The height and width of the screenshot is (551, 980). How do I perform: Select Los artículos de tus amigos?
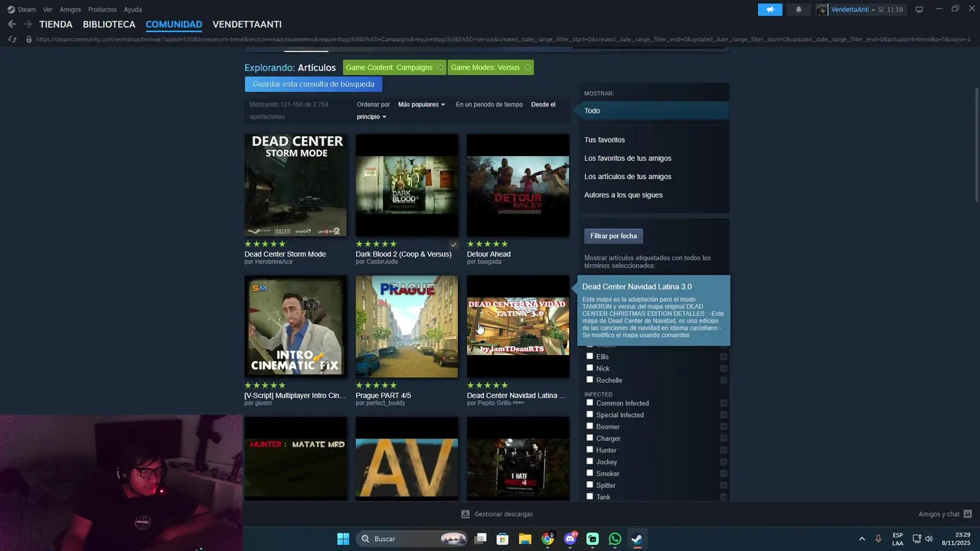pos(628,177)
